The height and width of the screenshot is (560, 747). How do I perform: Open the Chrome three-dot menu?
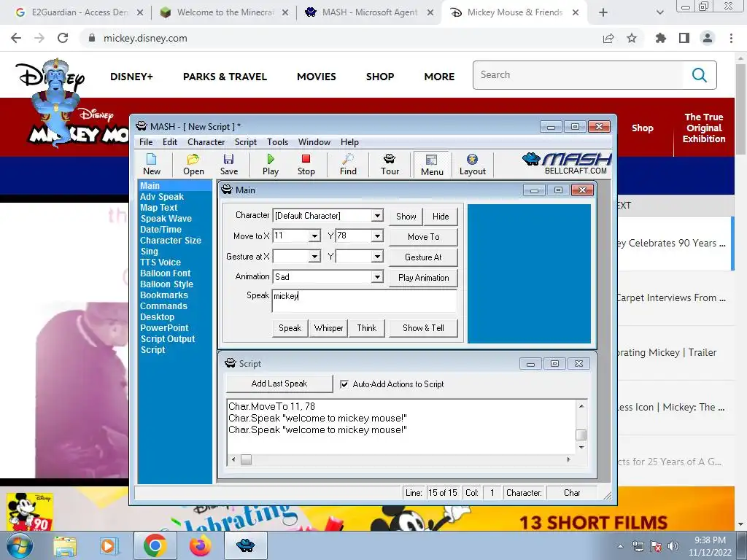click(731, 38)
